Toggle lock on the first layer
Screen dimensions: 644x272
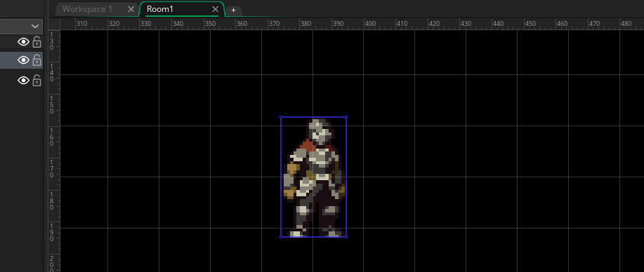click(x=37, y=41)
